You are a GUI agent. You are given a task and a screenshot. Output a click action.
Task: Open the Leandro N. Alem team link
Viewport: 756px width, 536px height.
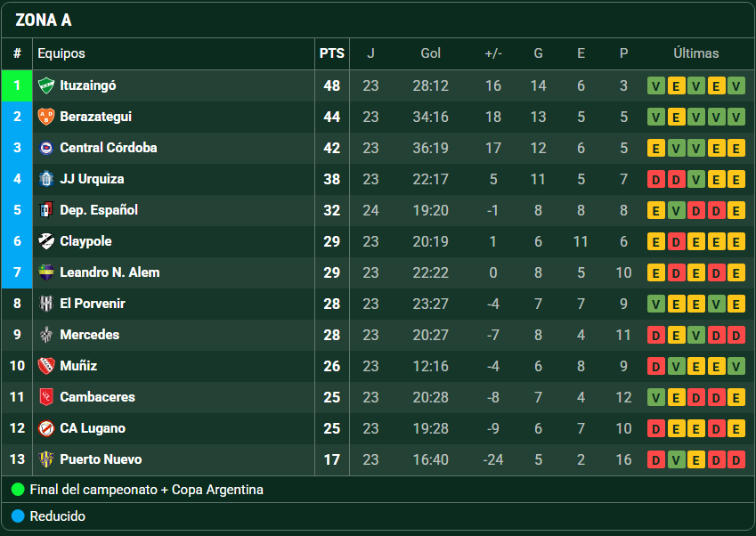110,272
